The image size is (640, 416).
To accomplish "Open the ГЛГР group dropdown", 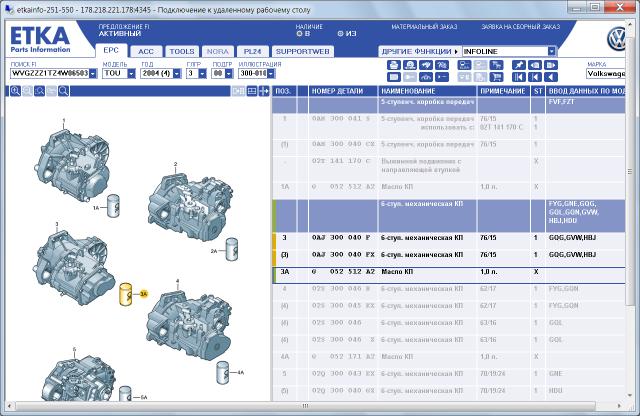I will click(202, 73).
